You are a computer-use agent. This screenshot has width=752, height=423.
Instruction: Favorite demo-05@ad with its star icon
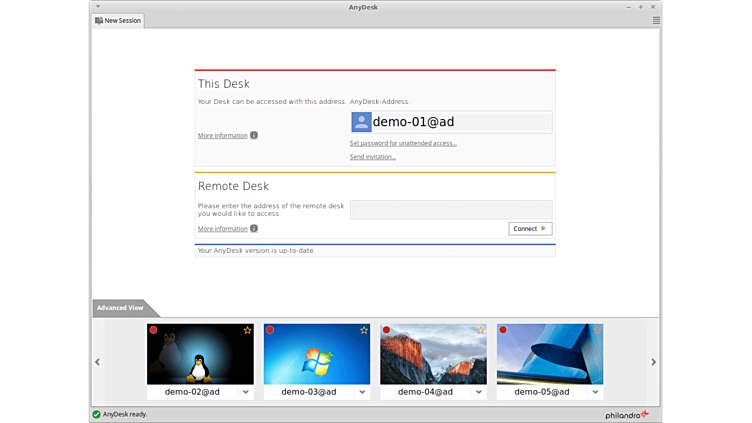597,330
